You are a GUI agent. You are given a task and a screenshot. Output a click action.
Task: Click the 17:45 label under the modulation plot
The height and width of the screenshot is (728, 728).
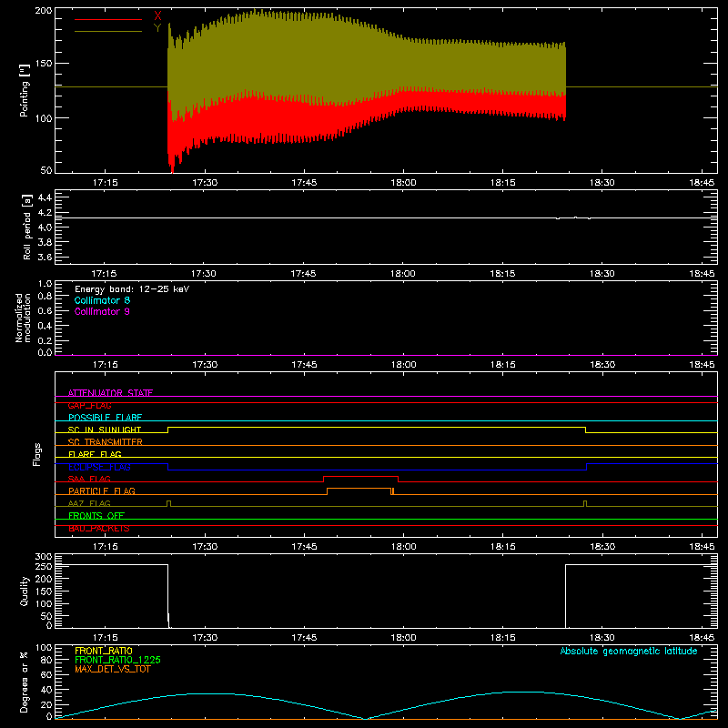tap(304, 365)
